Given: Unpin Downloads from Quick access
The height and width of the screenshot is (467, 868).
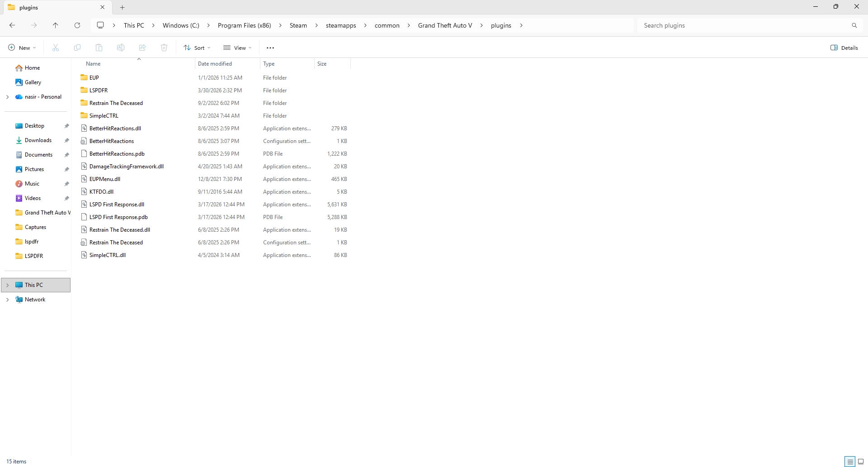Looking at the screenshot, I should (x=67, y=140).
